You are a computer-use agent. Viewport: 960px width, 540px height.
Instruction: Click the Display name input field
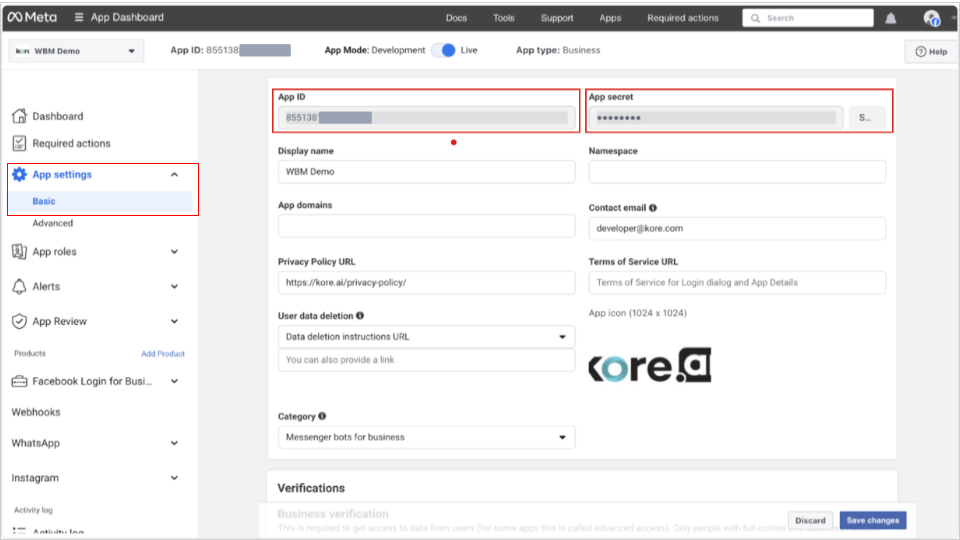426,172
